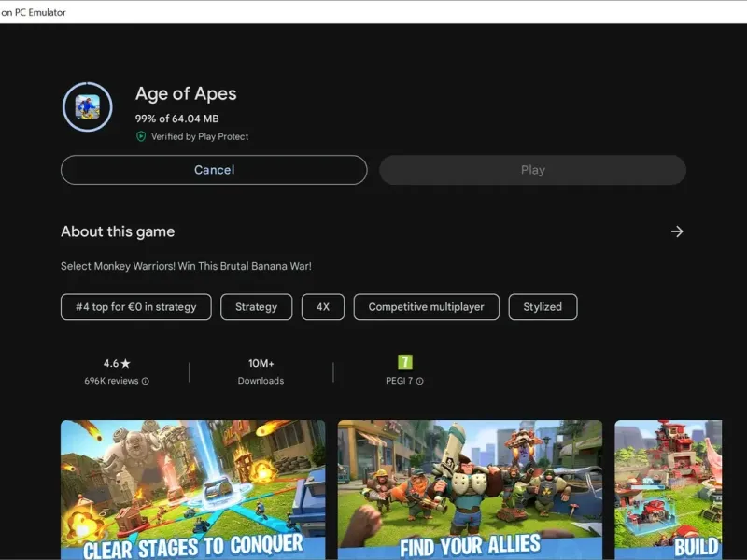The image size is (747, 560).
Task: Click the 4.6 star rating
Action: click(117, 363)
